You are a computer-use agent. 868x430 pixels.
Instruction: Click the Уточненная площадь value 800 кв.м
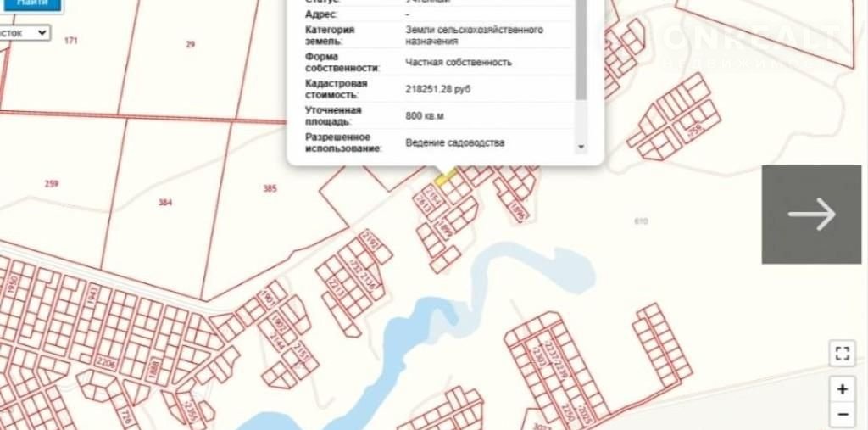coord(426,115)
